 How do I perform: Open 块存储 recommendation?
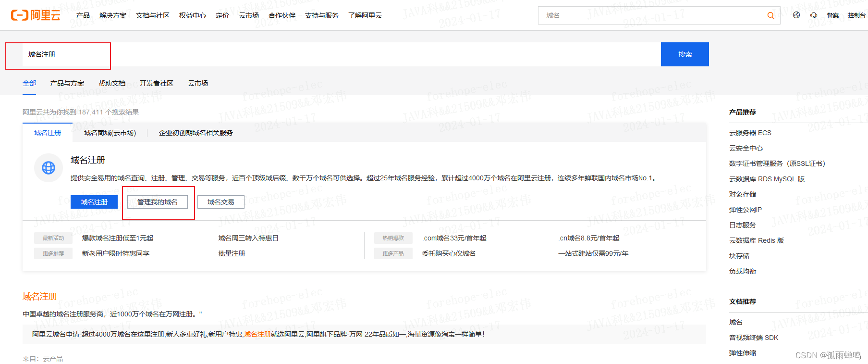[x=739, y=256]
